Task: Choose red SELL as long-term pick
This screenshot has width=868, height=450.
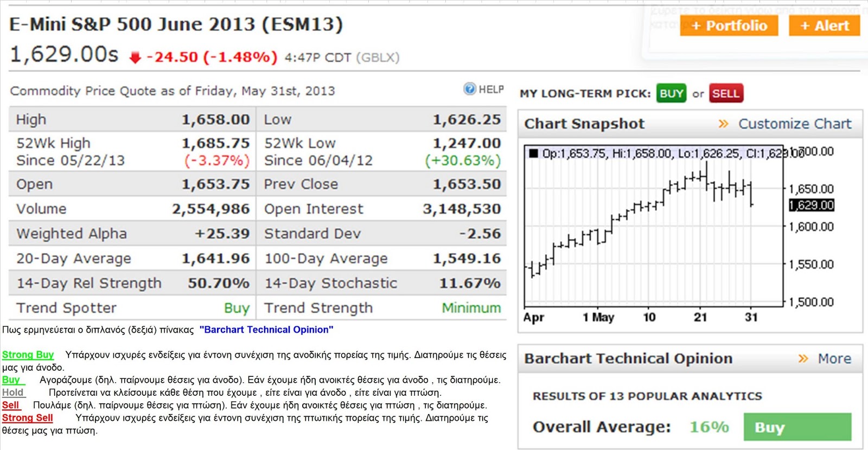Action: tap(725, 93)
